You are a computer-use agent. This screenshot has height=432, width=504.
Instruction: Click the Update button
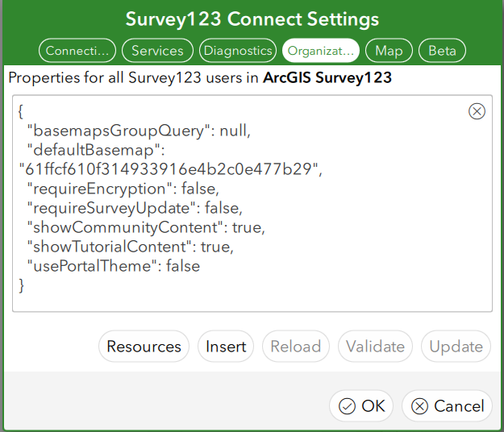[x=456, y=347]
